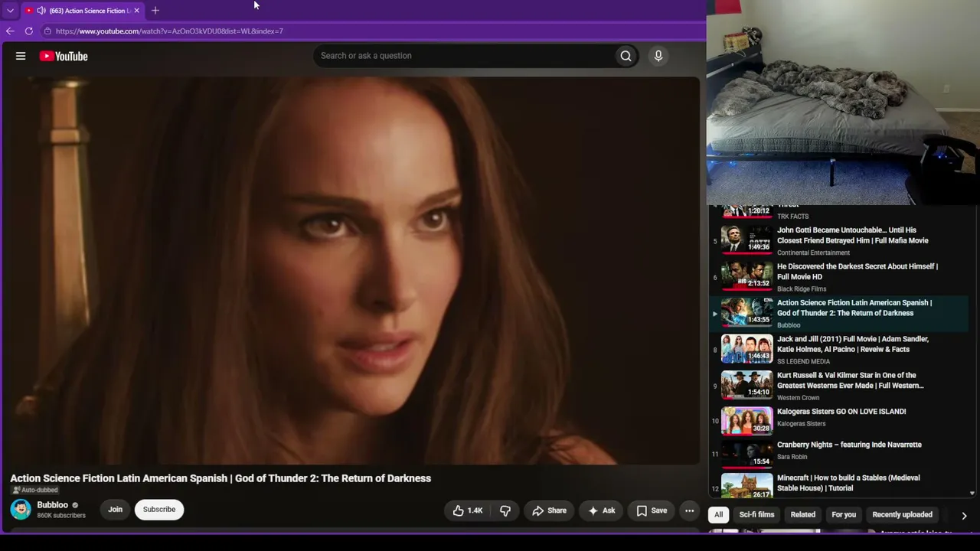Open the tab search dropdown chevron

tap(10, 11)
